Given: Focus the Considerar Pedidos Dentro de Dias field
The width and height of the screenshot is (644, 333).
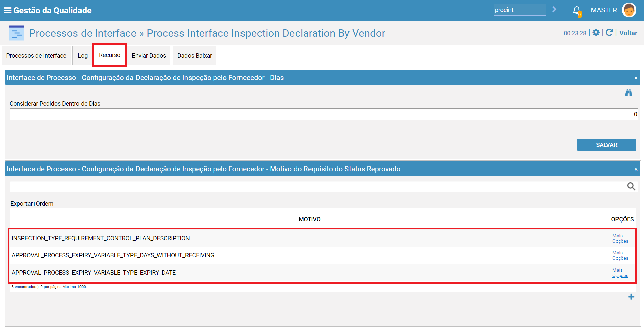Looking at the screenshot, I should (x=324, y=114).
